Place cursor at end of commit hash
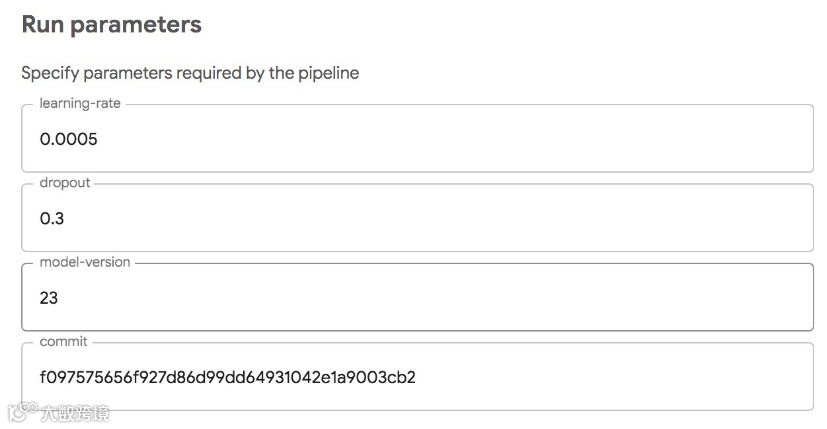 pos(417,377)
